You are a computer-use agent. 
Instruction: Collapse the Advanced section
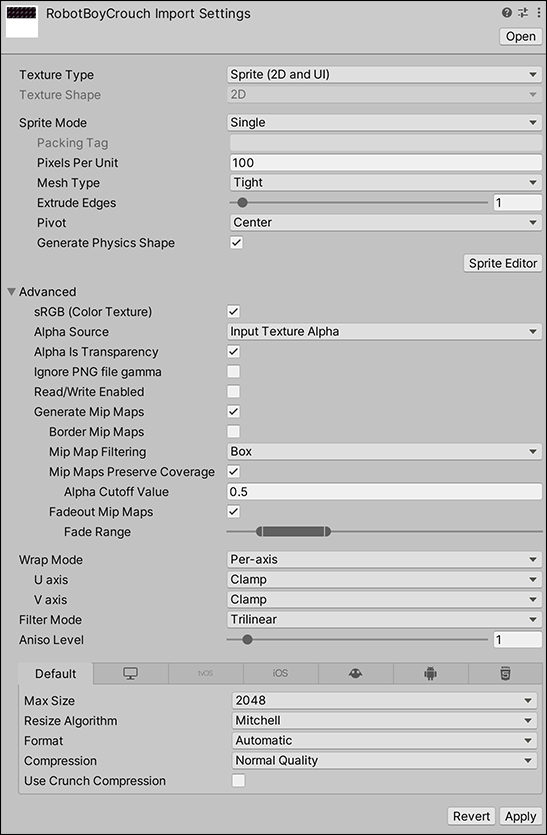(11, 292)
